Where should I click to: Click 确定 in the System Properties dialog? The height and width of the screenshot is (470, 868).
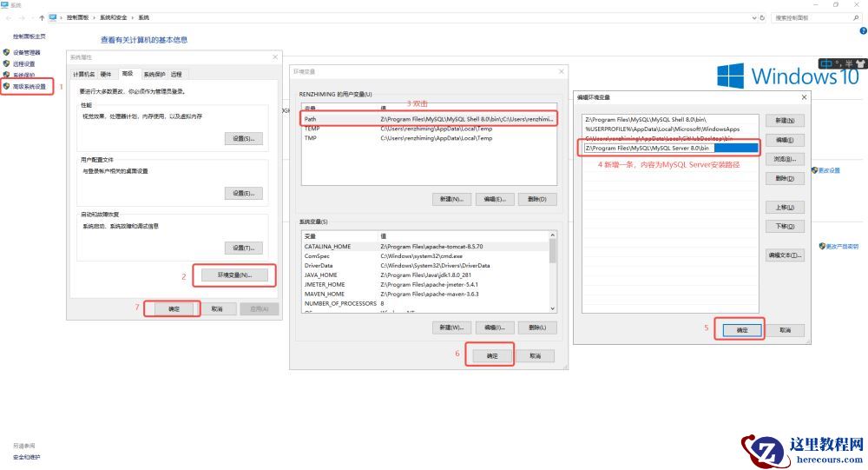174,308
